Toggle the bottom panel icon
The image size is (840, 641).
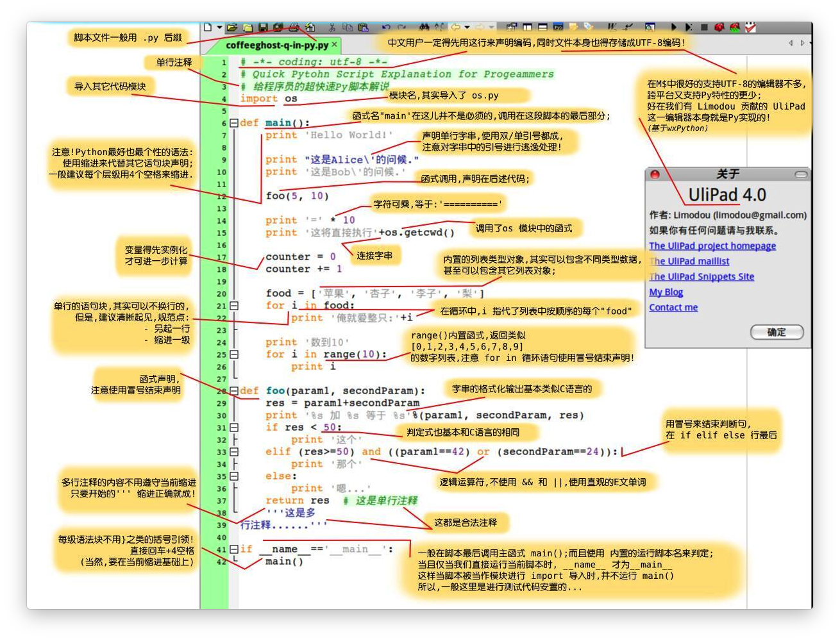coord(542,28)
